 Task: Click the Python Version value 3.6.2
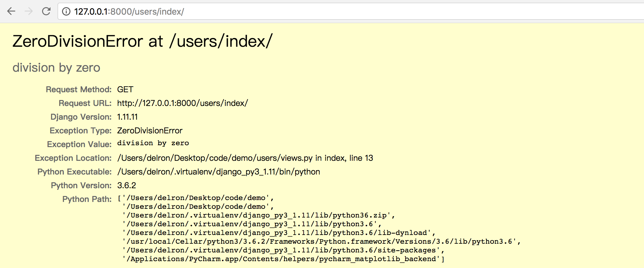coord(127,185)
